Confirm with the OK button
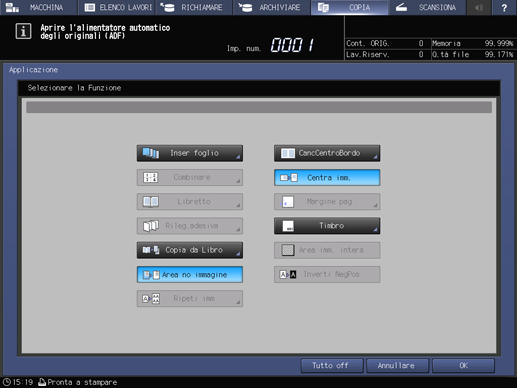The width and height of the screenshot is (517, 388). tap(463, 366)
